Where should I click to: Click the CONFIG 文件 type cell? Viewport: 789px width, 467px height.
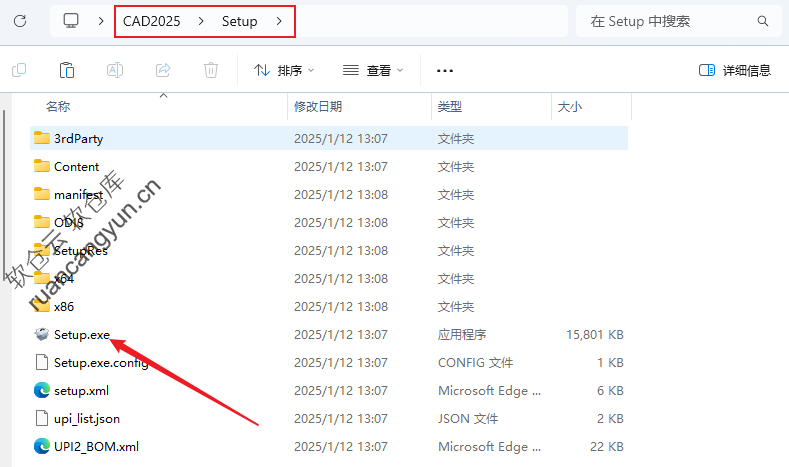[476, 363]
